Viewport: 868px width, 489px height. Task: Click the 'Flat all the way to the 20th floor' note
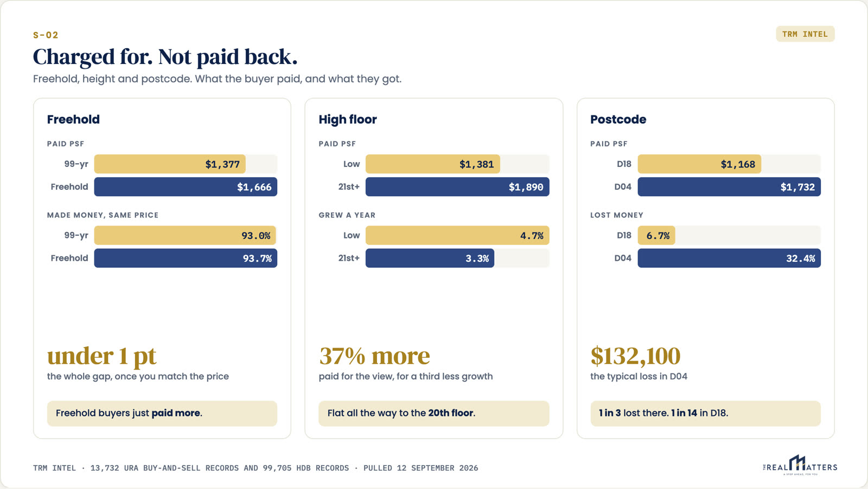[434, 413]
